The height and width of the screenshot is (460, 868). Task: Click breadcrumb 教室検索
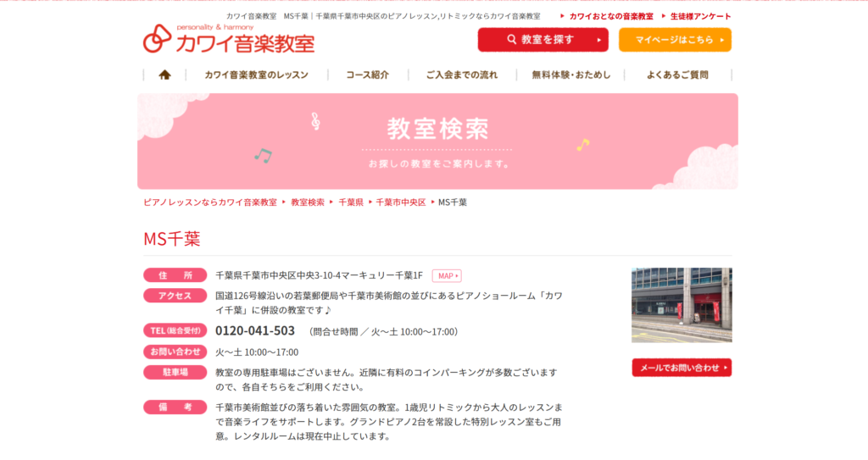(x=308, y=202)
